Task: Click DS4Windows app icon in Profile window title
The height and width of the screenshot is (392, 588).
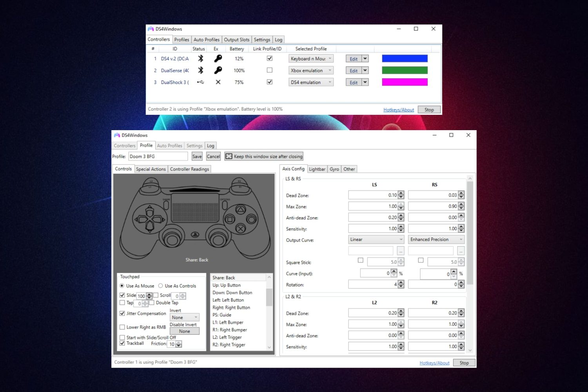Action: point(117,135)
